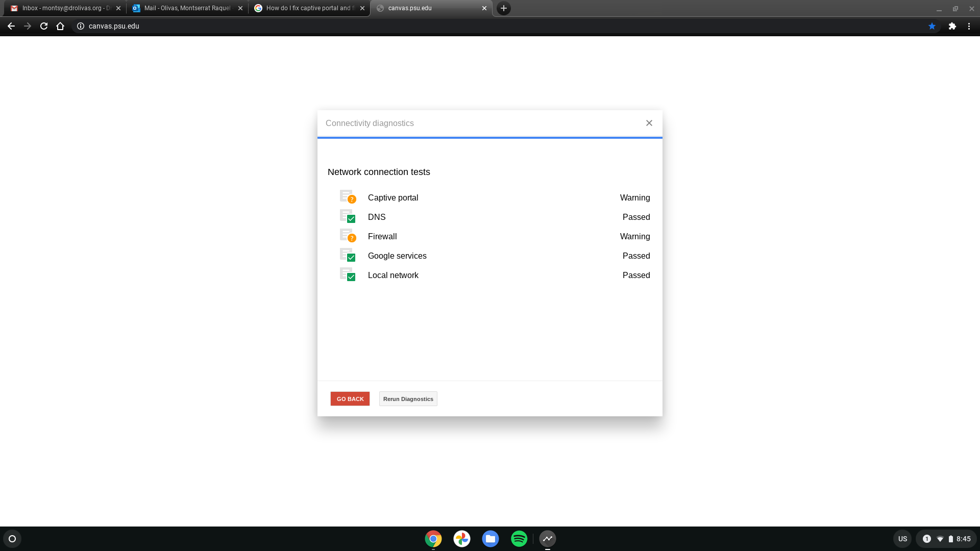Click the site info icon in the address bar
This screenshot has height=551, width=980.
pos(80,26)
